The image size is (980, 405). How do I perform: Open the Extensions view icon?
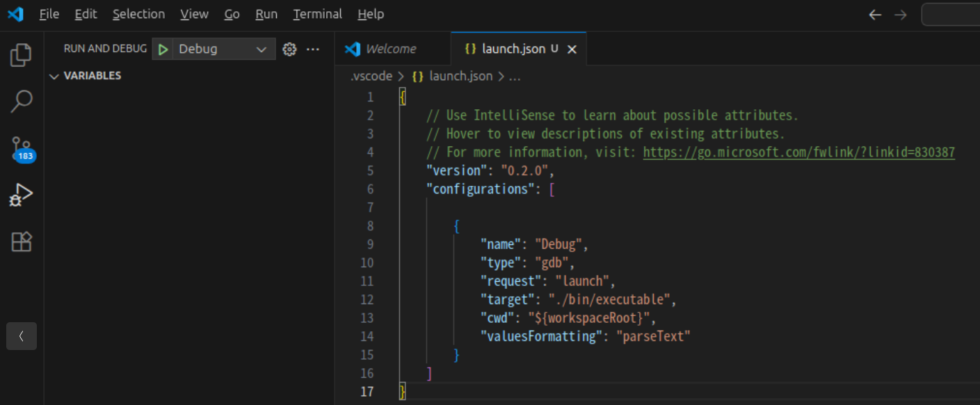coord(22,241)
